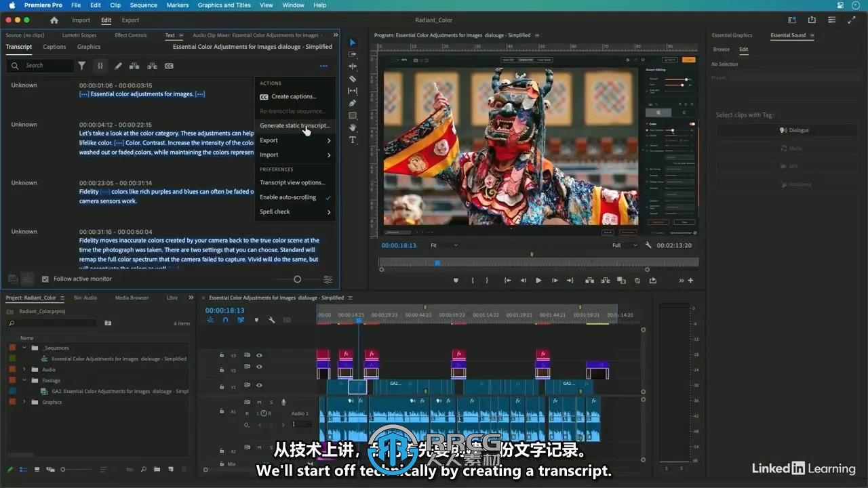The height and width of the screenshot is (488, 868).
Task: Open the share export icon at top right
Action: pos(812,20)
